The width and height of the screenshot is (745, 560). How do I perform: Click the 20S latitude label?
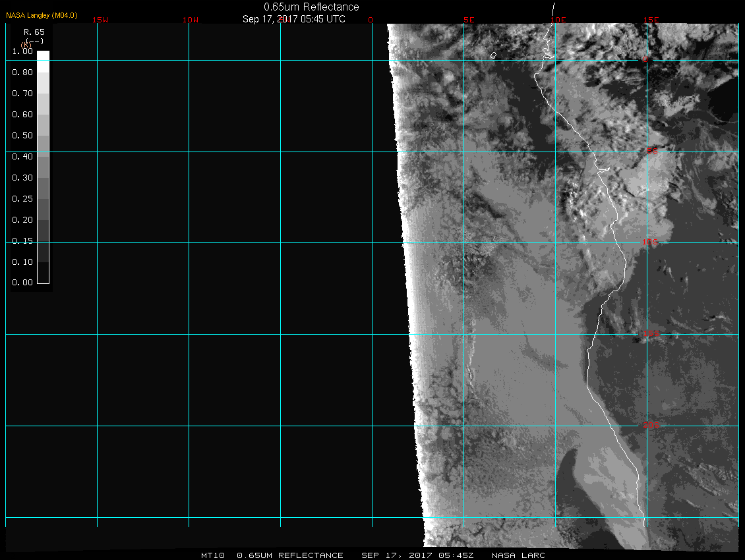[x=651, y=425]
